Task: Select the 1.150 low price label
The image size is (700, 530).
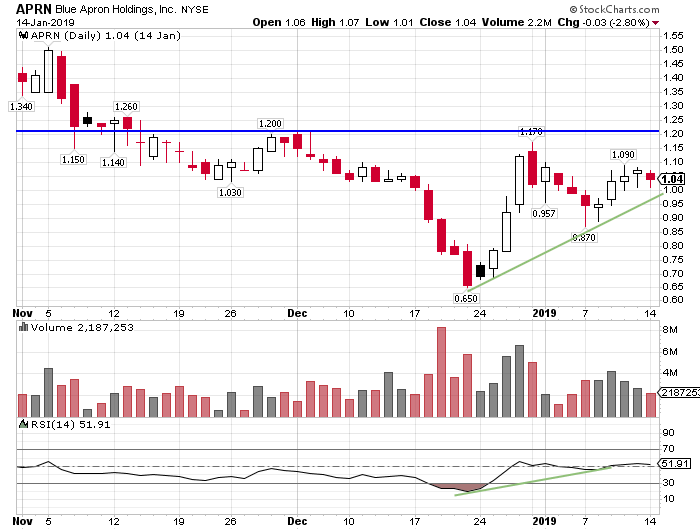Action: coord(73,159)
